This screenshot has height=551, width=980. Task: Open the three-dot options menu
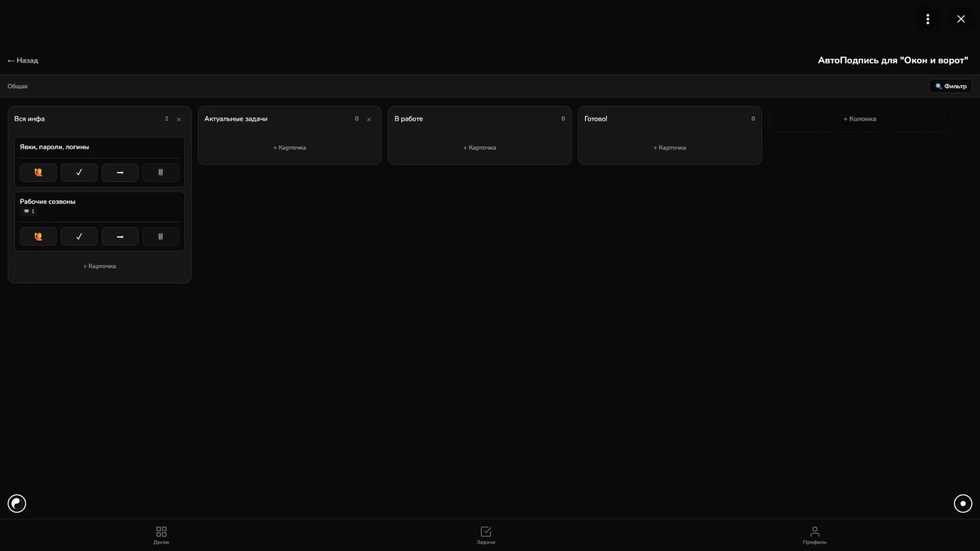928,19
